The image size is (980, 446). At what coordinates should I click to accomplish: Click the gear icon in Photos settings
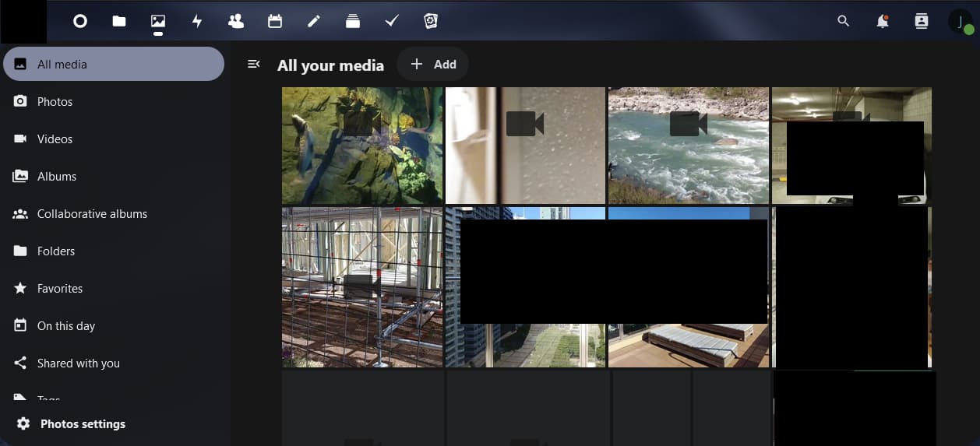click(x=23, y=424)
